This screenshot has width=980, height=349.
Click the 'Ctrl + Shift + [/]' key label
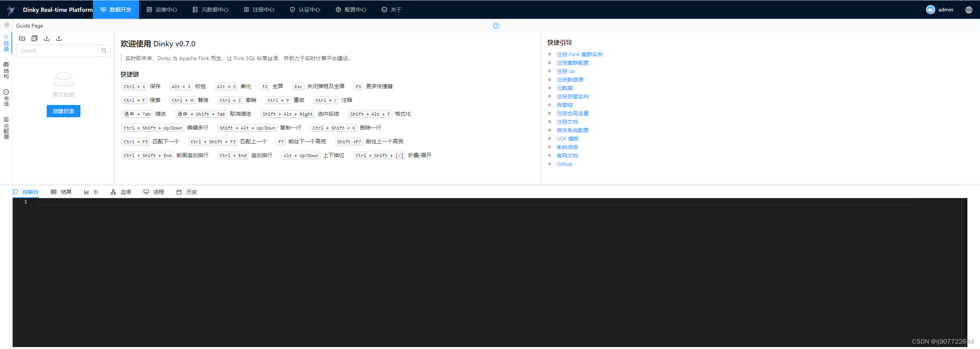pyautogui.click(x=379, y=156)
